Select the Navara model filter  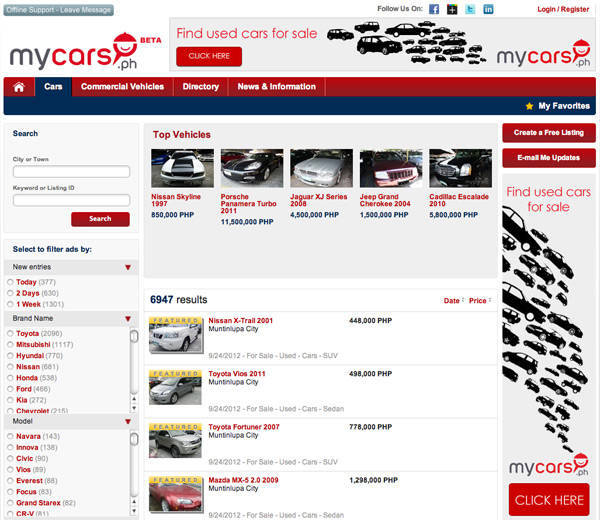click(10, 436)
